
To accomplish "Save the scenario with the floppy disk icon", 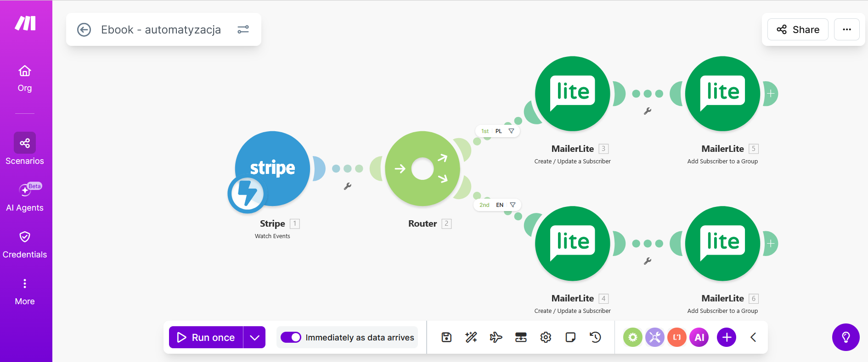I will click(x=446, y=337).
